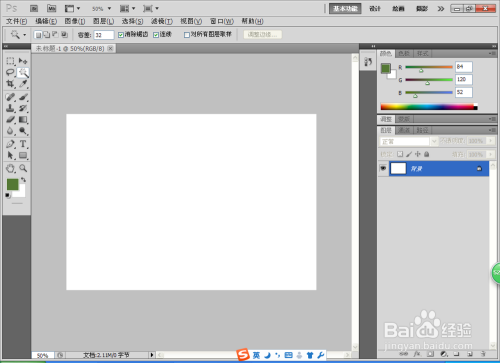This screenshot has width=500, height=363.
Task: Toggle the anti-alias (消除锯齿) checkbox
Action: pos(121,35)
